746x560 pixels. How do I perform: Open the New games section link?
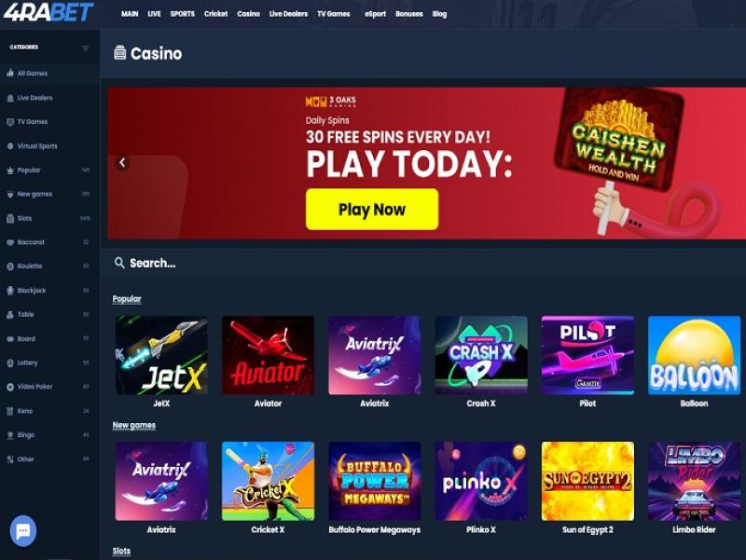click(133, 425)
